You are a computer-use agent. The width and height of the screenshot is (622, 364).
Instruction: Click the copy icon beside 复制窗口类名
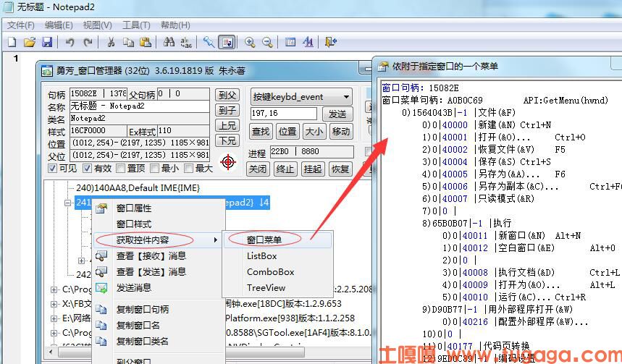point(101,341)
